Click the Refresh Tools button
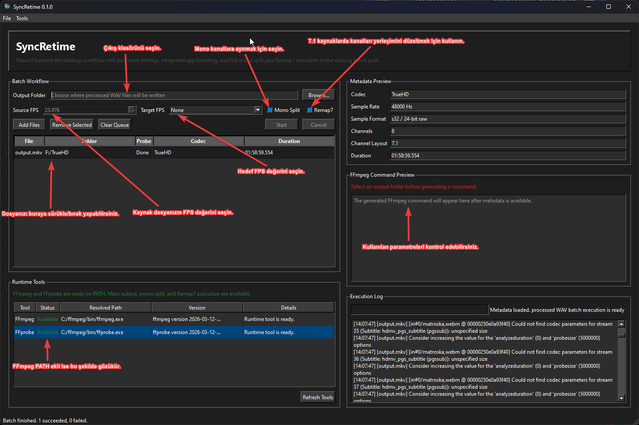 317,397
